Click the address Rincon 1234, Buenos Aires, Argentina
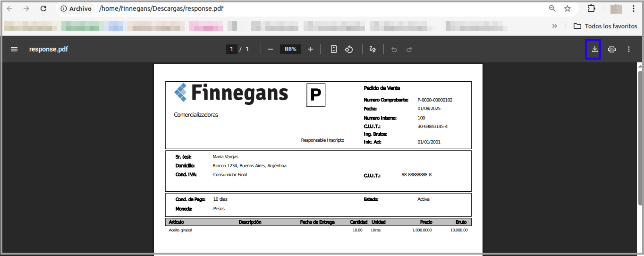The image size is (644, 256). 249,166
